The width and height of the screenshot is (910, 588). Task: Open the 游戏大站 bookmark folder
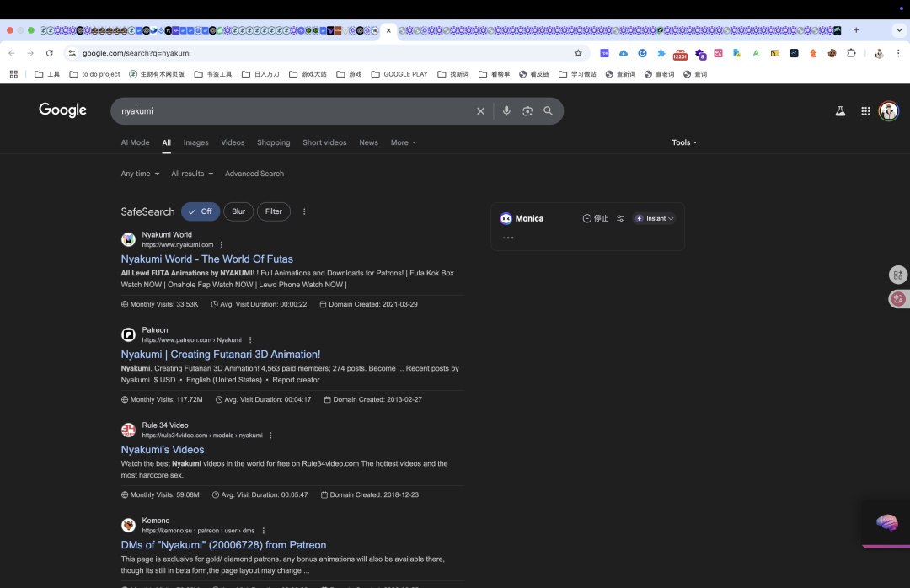pos(308,74)
